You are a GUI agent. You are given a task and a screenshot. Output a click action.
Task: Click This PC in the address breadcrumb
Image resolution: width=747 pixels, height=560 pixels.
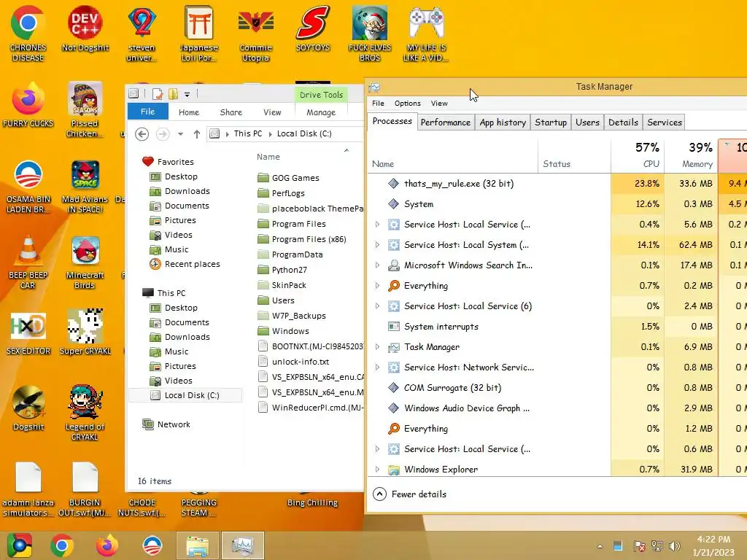(248, 134)
